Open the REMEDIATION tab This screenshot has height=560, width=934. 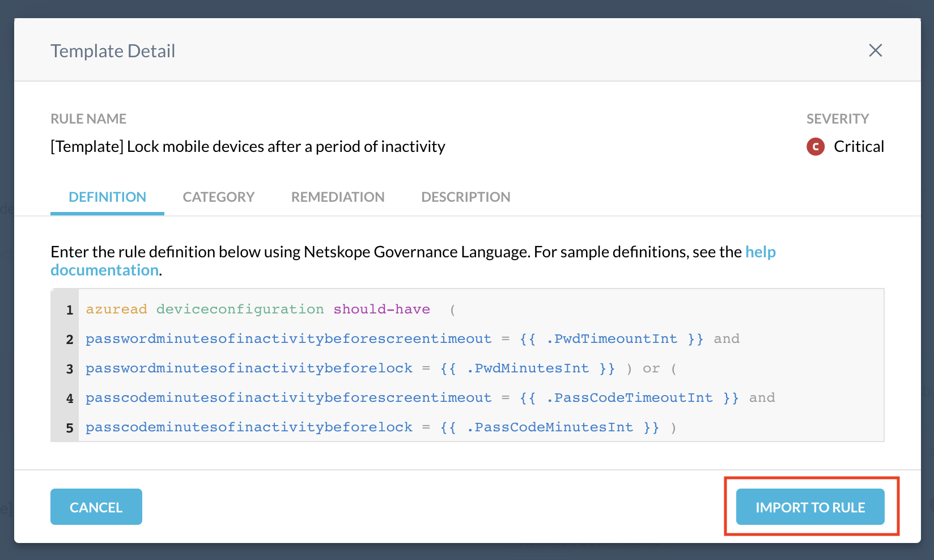tap(338, 197)
